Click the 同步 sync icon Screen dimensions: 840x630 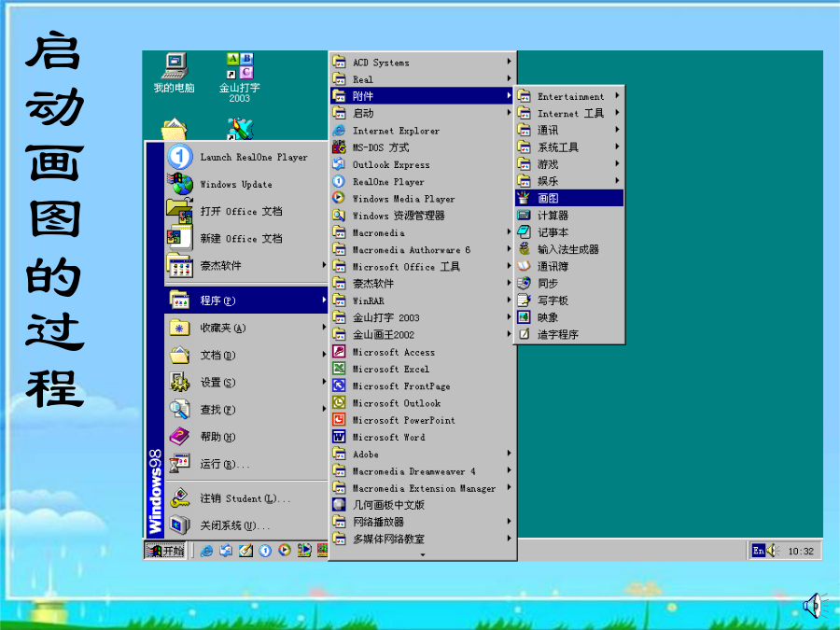[x=524, y=283]
